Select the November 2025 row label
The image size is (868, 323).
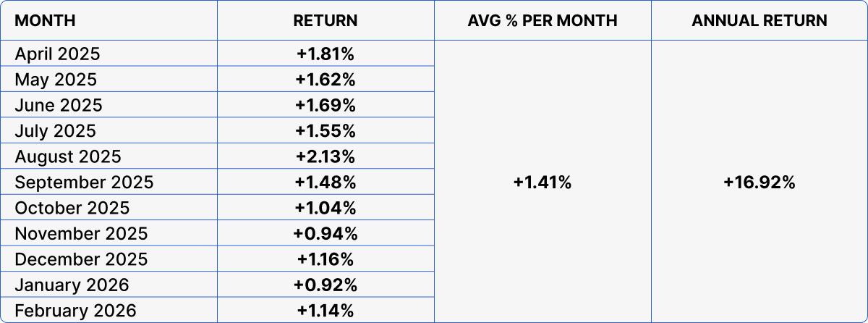click(81, 234)
